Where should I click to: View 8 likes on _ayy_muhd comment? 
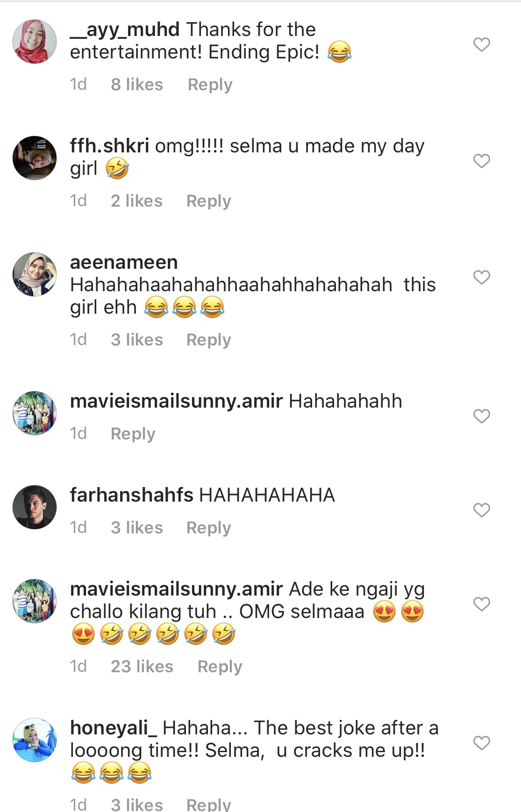pos(136,85)
